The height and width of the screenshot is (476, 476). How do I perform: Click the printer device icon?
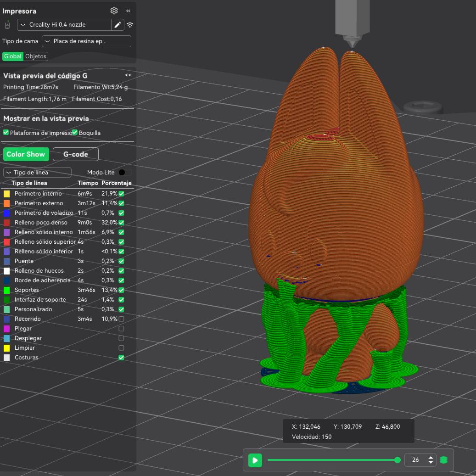coord(7,25)
